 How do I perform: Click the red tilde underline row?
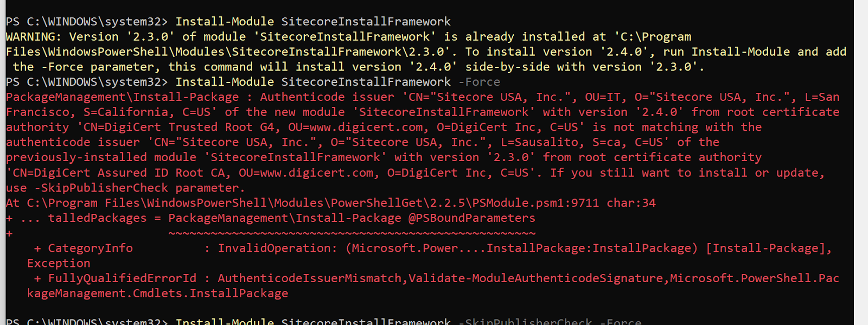click(x=352, y=233)
